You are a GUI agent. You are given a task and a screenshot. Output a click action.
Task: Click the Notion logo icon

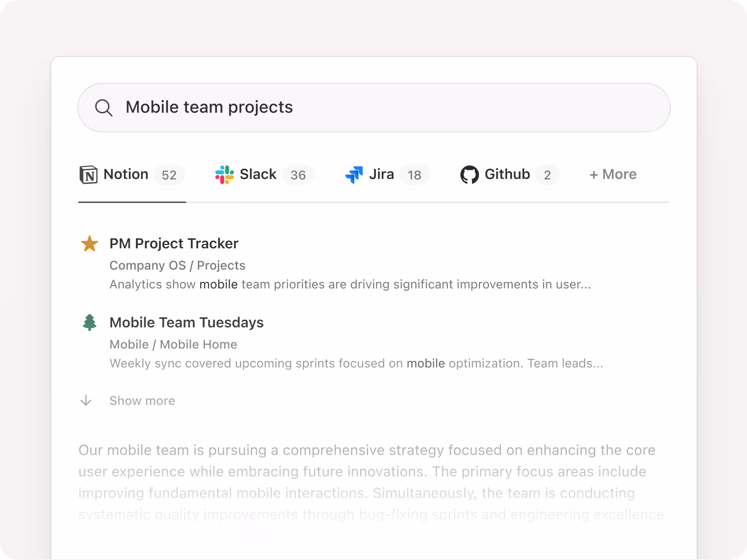tap(88, 175)
